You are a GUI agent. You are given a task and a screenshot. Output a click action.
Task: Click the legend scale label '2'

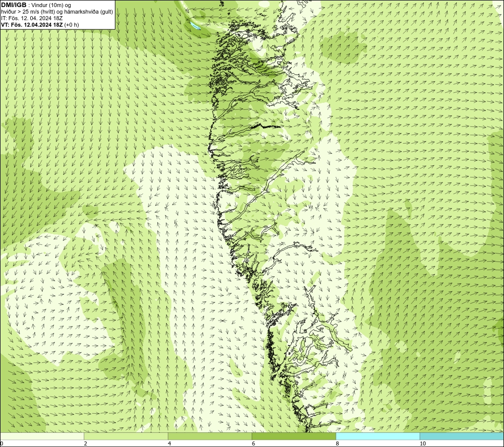pos(86,443)
